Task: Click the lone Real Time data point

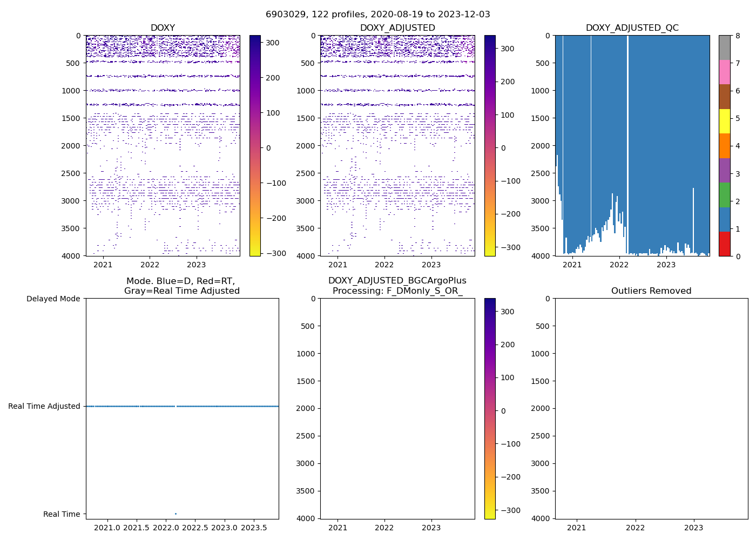Action: tap(175, 514)
